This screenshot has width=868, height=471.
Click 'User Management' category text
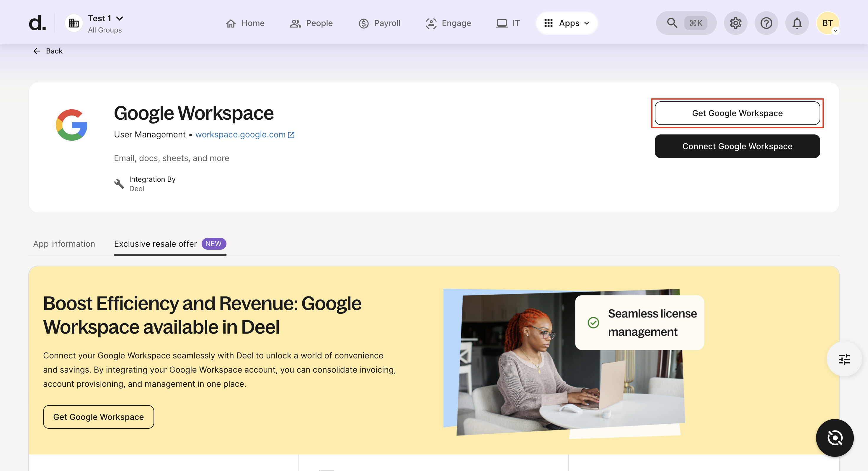150,134
